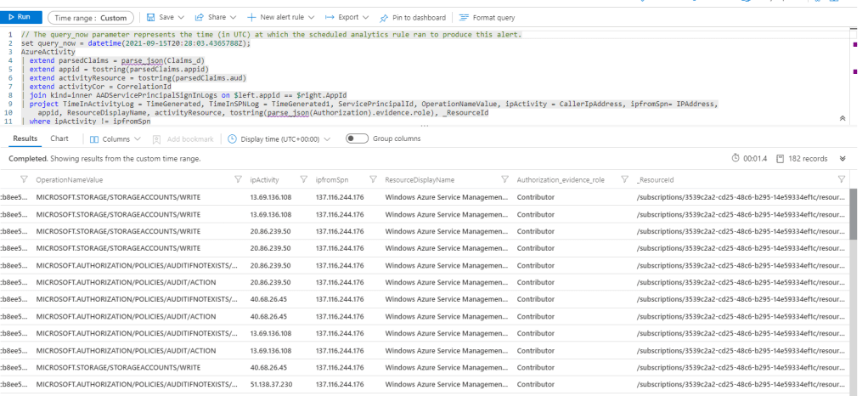Click the Format query button
Viewport: 868px width, 396px height.
tap(487, 17)
